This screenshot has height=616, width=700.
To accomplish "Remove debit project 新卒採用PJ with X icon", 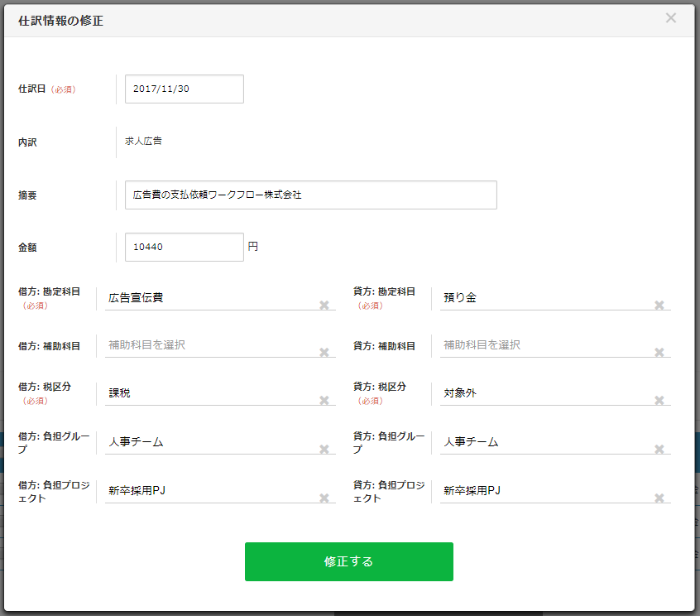I will [x=324, y=498].
